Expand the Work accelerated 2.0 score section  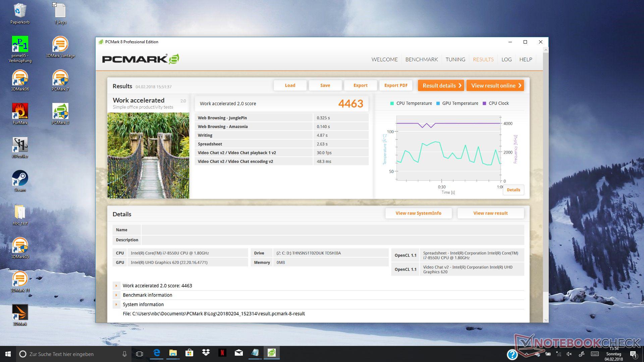116,286
